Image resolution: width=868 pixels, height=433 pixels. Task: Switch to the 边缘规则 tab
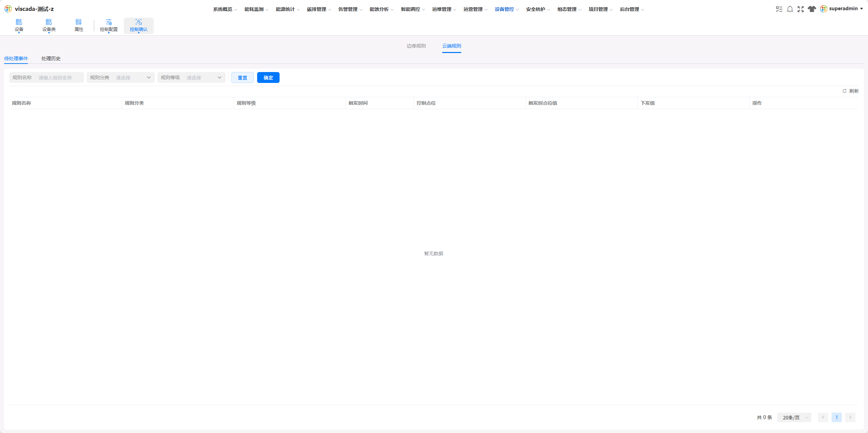click(416, 46)
